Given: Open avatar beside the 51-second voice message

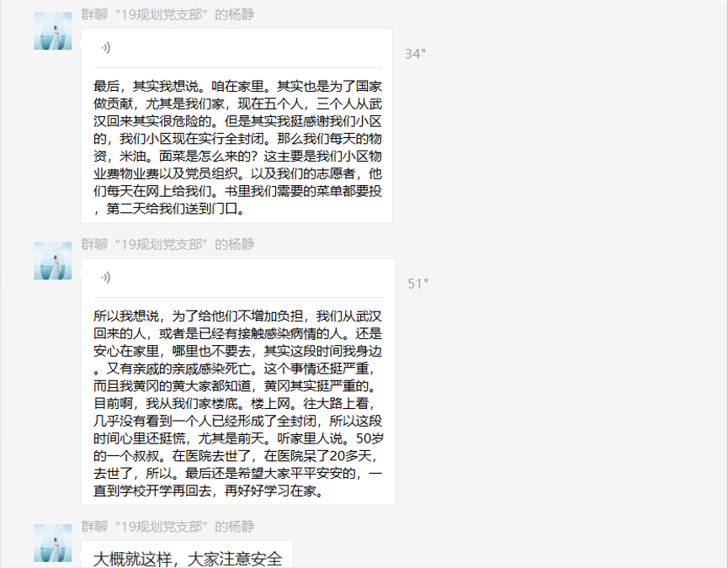Looking at the screenshot, I should pos(53,261).
